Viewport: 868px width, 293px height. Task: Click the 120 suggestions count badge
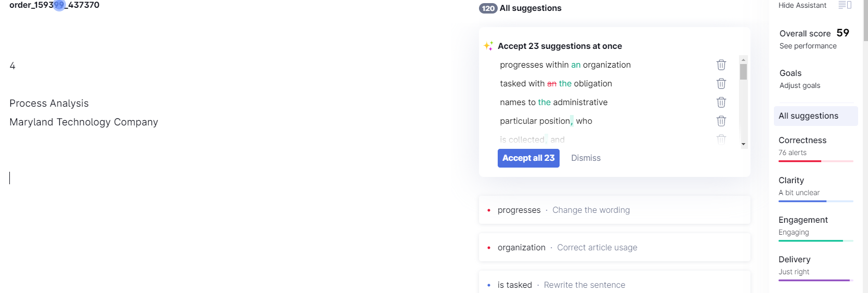488,8
